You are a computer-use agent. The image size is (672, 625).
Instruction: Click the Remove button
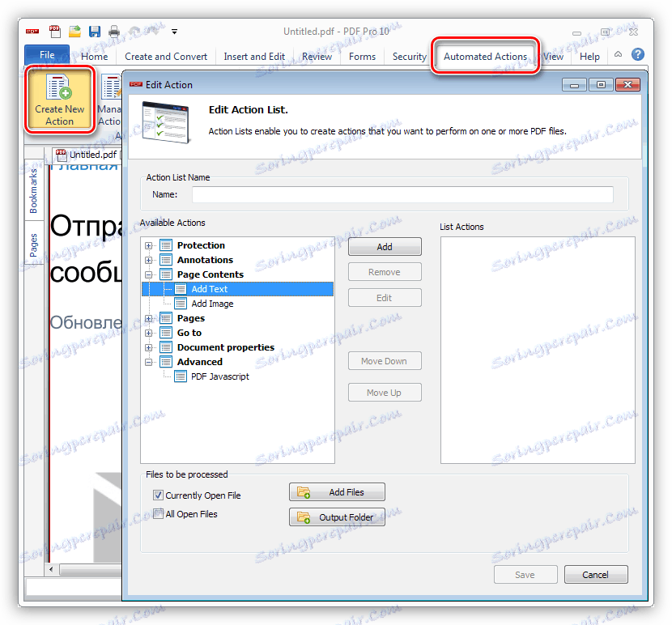coord(385,272)
